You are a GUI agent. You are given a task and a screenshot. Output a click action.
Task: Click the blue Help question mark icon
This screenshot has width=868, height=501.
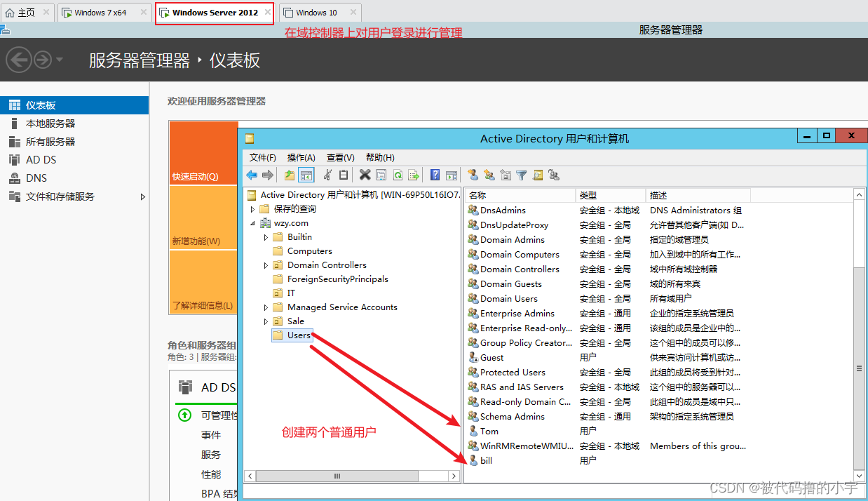pos(435,175)
